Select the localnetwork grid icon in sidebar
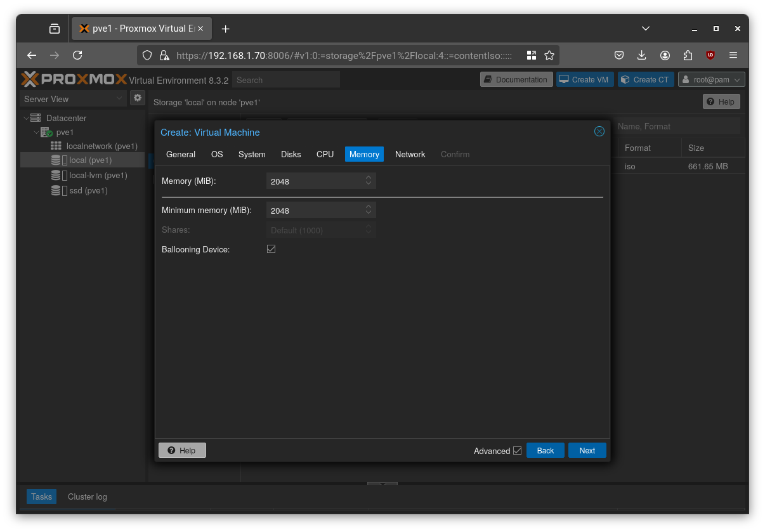Viewport: 765px width, 532px height. coord(56,146)
